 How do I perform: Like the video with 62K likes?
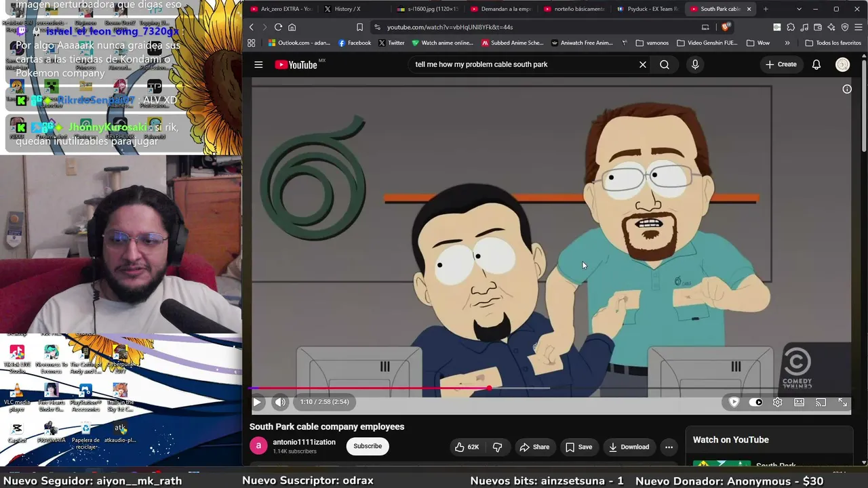tap(467, 447)
